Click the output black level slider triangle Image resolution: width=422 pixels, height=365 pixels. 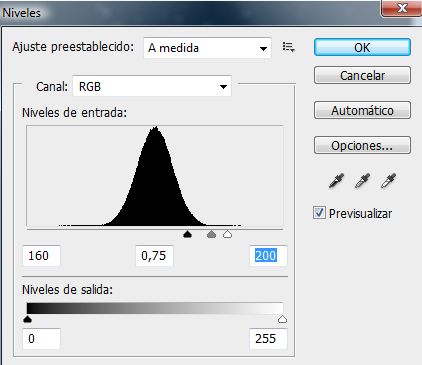[x=28, y=319]
